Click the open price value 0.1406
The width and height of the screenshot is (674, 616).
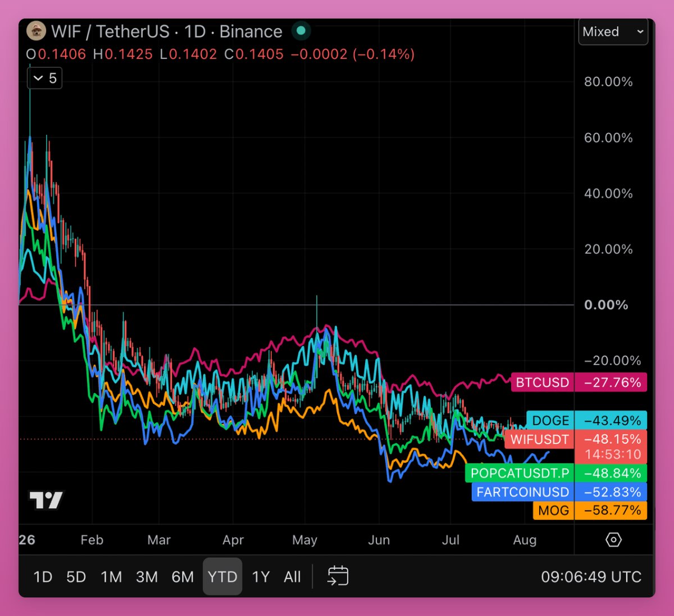point(62,54)
